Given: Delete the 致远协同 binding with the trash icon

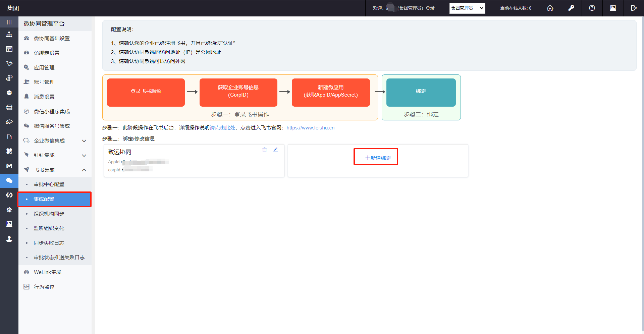Looking at the screenshot, I should point(264,150).
